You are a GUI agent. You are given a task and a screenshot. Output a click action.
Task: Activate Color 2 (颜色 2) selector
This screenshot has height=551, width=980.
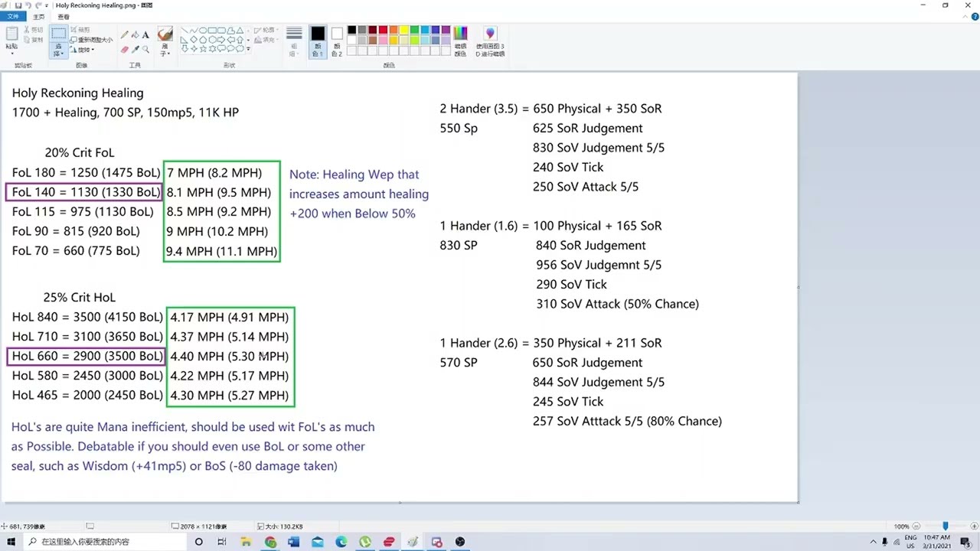point(337,41)
